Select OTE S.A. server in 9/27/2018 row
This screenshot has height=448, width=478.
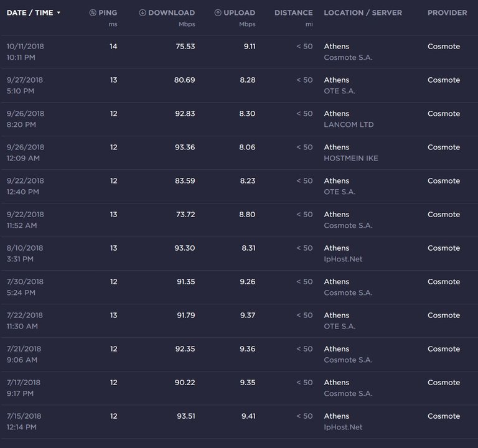[340, 91]
